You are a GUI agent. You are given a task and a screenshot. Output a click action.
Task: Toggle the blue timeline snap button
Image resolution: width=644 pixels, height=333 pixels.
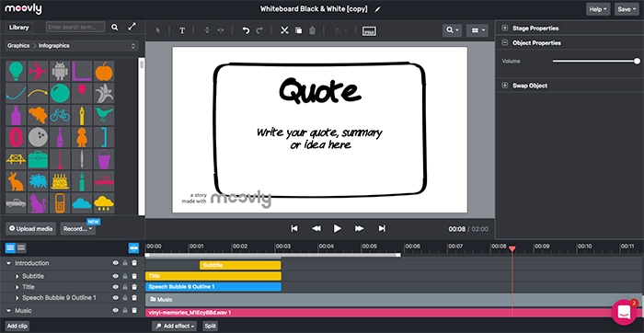point(133,247)
